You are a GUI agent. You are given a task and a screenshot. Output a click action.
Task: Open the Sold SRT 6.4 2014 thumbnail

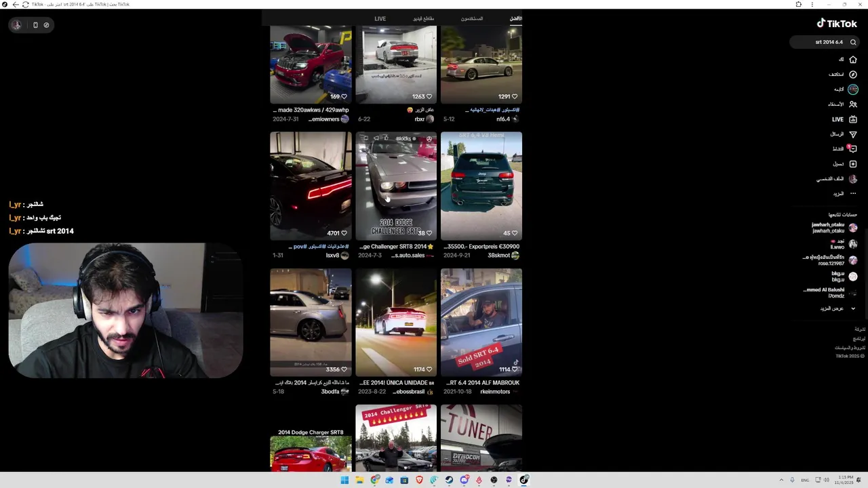481,322
